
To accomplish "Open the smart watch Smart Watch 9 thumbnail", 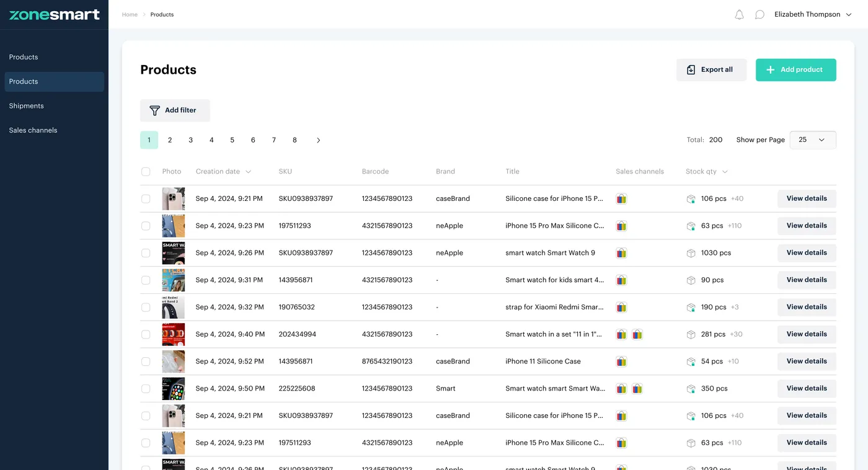I will [173, 252].
